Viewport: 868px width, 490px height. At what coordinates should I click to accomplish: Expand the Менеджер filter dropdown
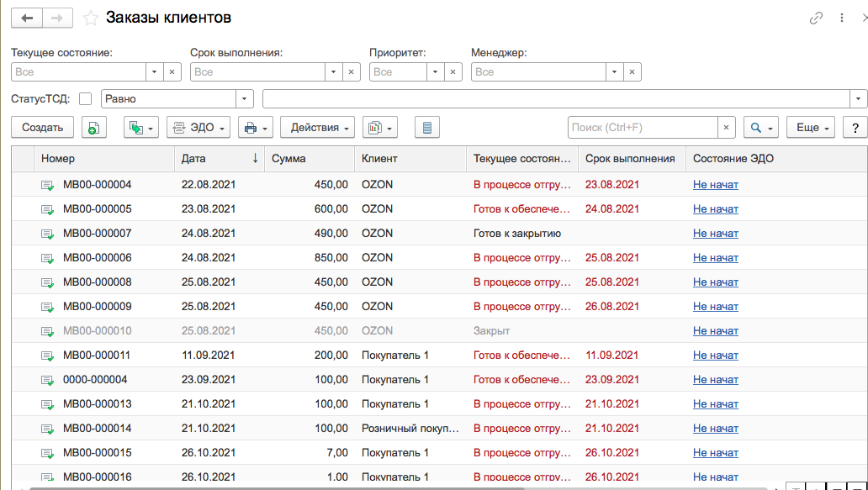[x=615, y=72]
